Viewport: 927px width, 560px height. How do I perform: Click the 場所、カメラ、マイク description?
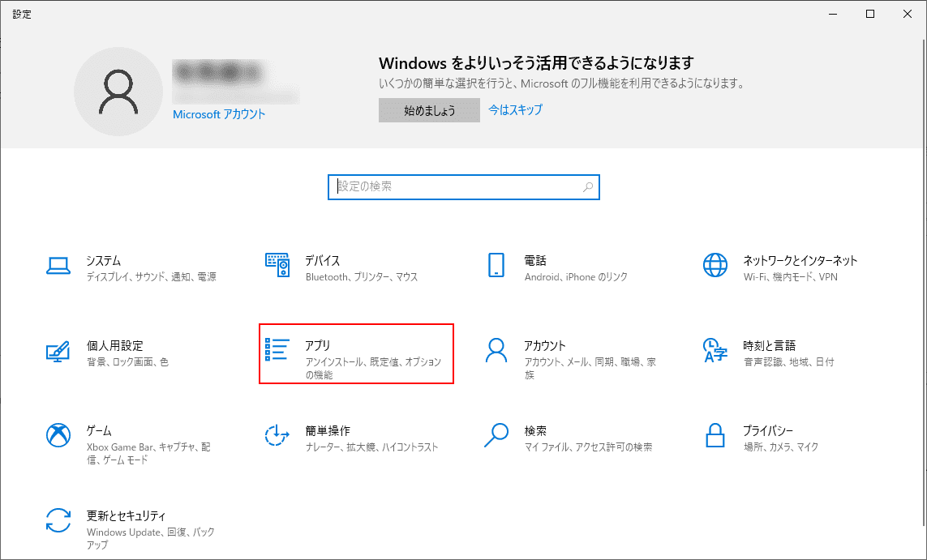tap(781, 447)
